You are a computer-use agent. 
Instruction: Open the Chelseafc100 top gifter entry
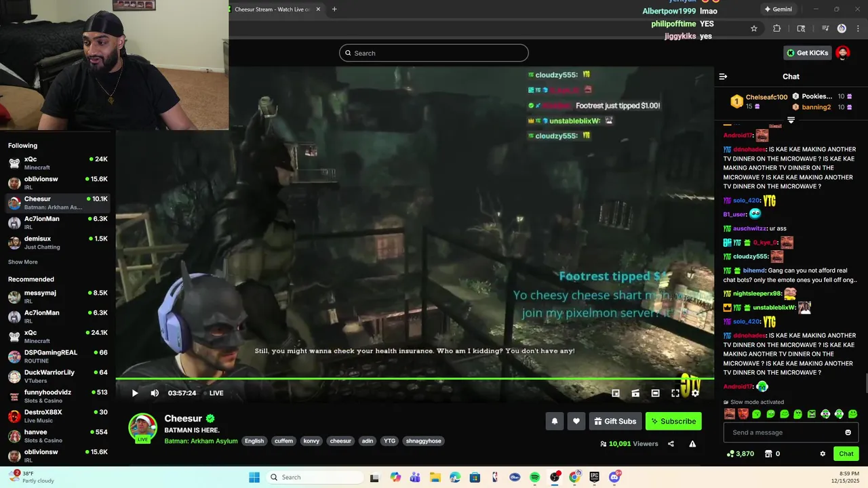point(758,102)
